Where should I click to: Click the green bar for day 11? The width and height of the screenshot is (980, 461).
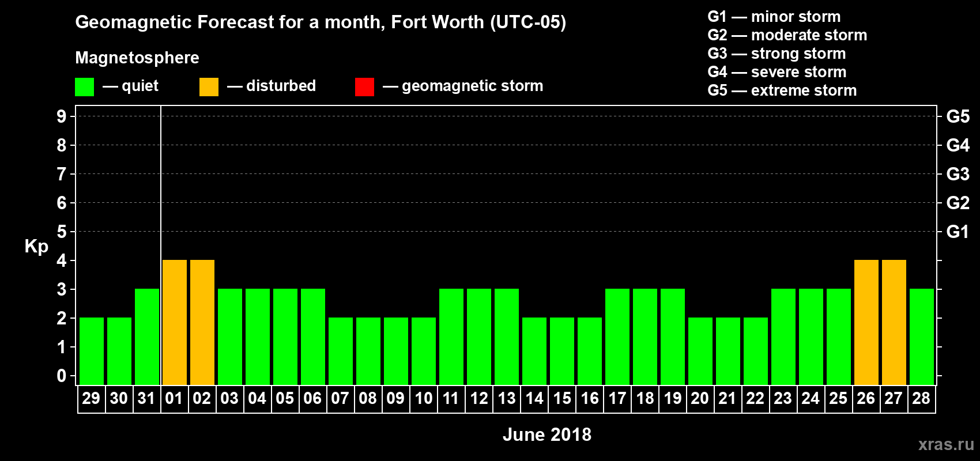pos(451,337)
